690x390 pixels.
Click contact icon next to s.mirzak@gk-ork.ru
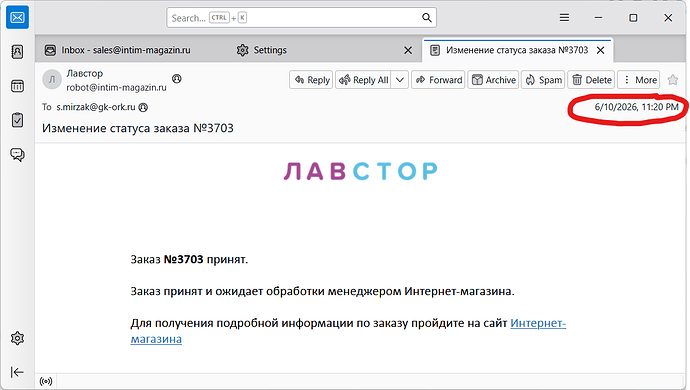coord(143,107)
